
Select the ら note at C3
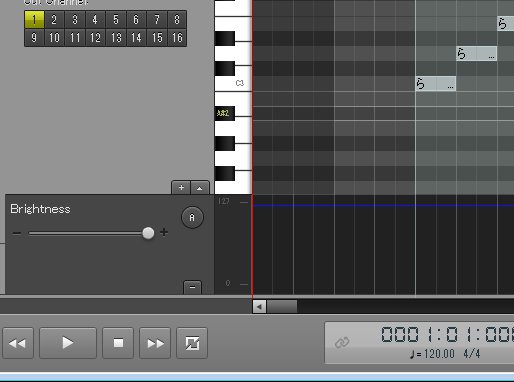(x=436, y=84)
